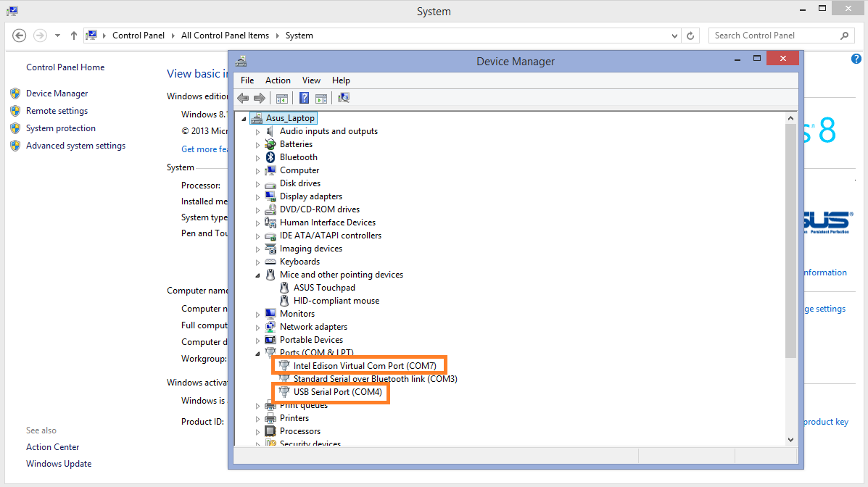Expand the Display adapters node

(x=257, y=197)
